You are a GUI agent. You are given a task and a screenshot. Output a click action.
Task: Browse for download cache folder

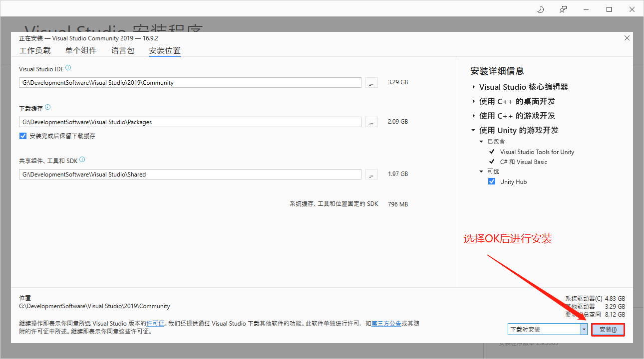[x=371, y=122]
